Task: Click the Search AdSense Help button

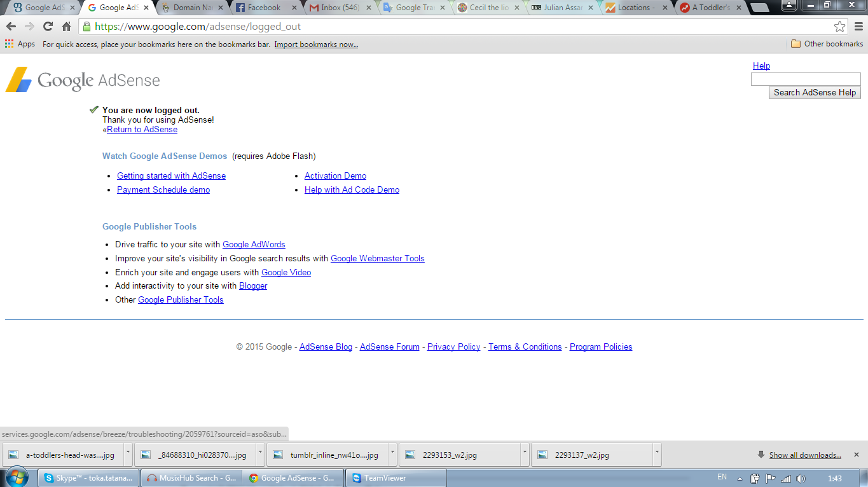Action: (815, 92)
